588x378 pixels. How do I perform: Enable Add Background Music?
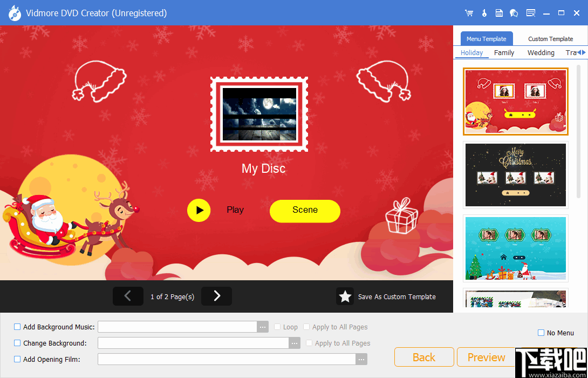(17, 326)
